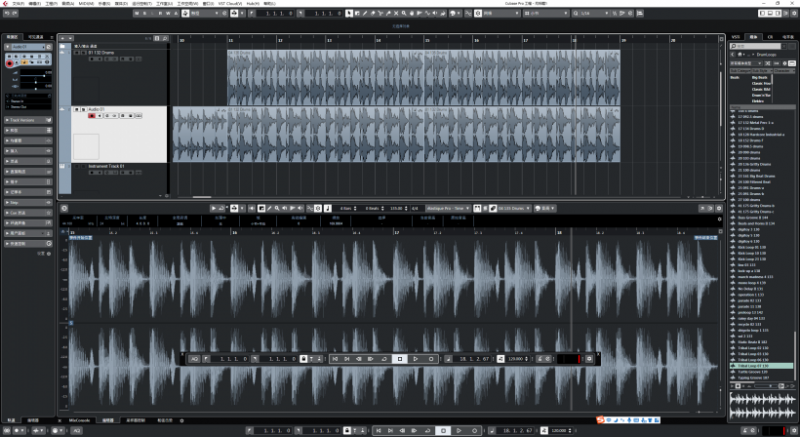Click Redo arrow in the top-left toolbar
The width and height of the screenshot is (800, 437).
(15, 13)
